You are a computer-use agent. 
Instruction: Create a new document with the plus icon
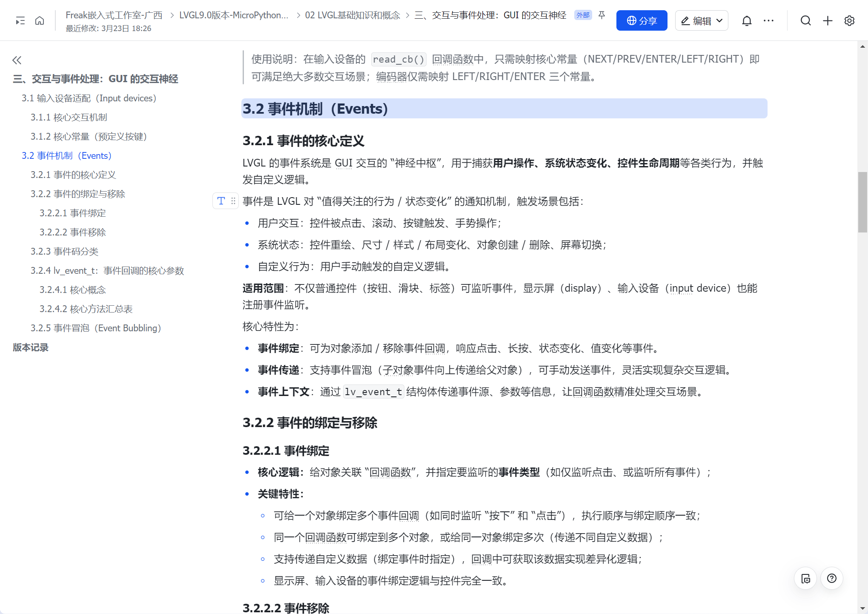click(x=828, y=20)
